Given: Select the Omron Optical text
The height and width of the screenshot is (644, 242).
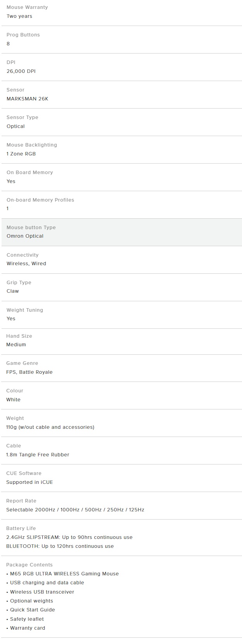Looking at the screenshot, I should click(x=25, y=236).
